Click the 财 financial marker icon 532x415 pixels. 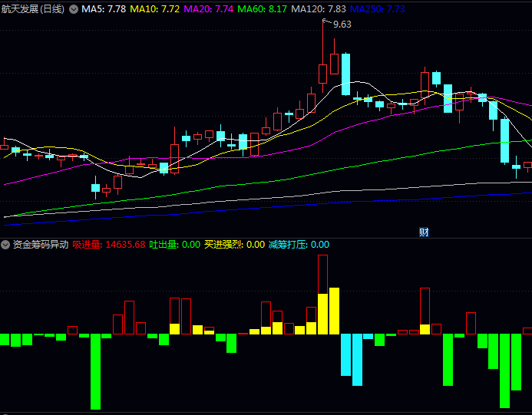(x=423, y=232)
